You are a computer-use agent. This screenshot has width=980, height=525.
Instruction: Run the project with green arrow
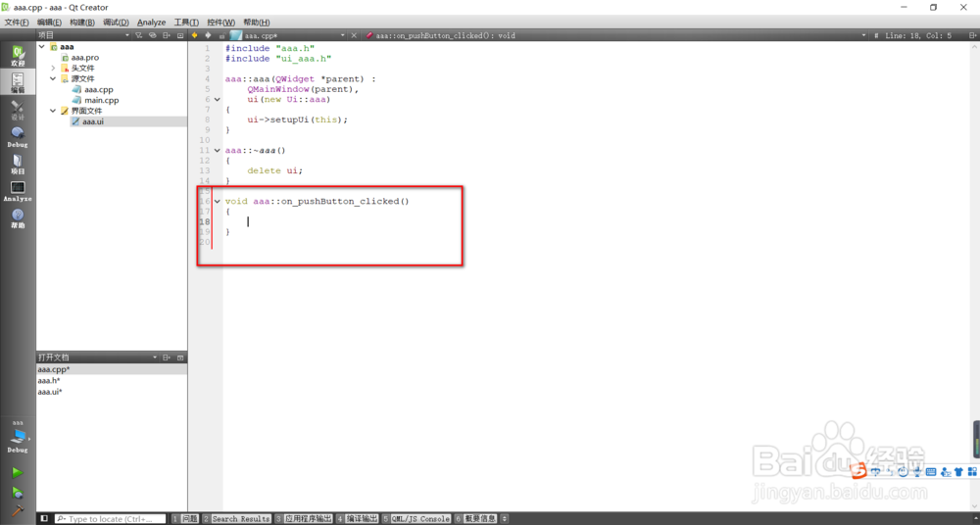click(18, 472)
